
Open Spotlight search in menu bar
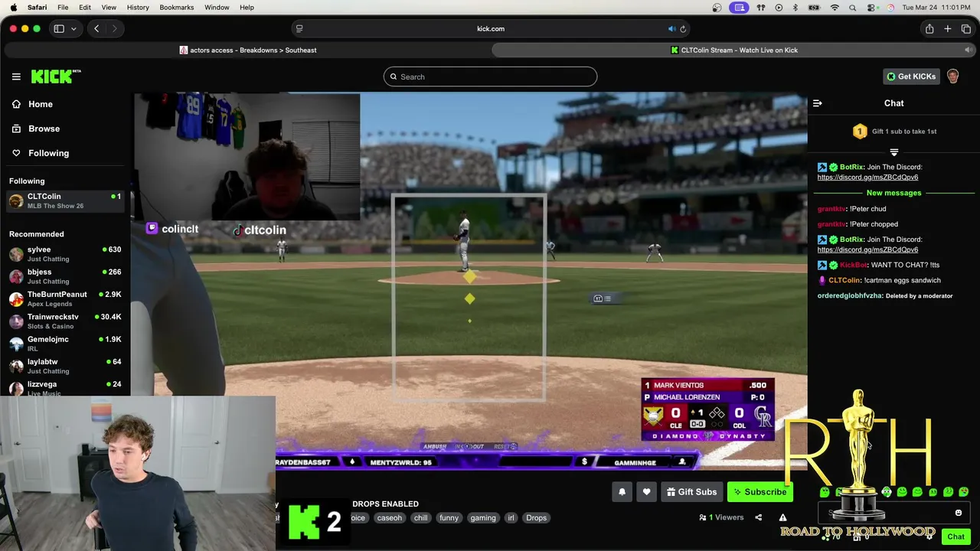[853, 8]
